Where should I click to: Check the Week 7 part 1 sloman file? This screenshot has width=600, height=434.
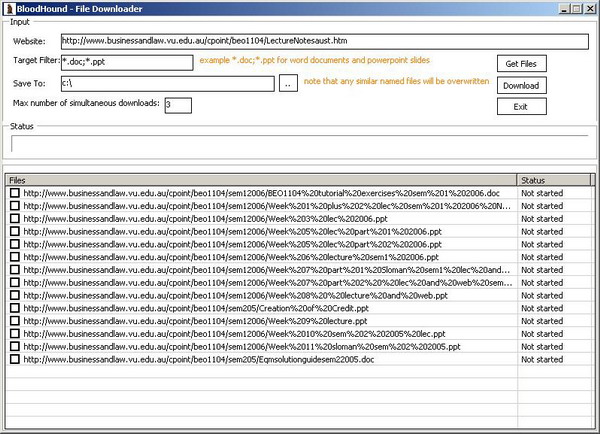pos(15,270)
